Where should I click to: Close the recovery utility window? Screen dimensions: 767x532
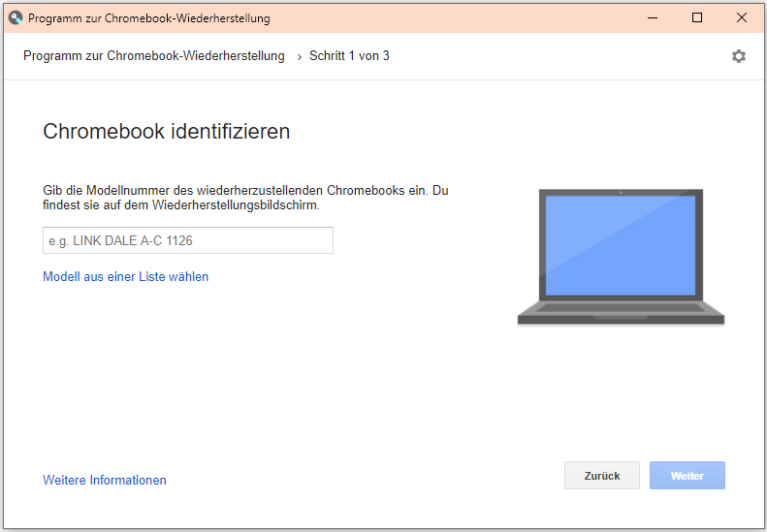click(x=742, y=18)
